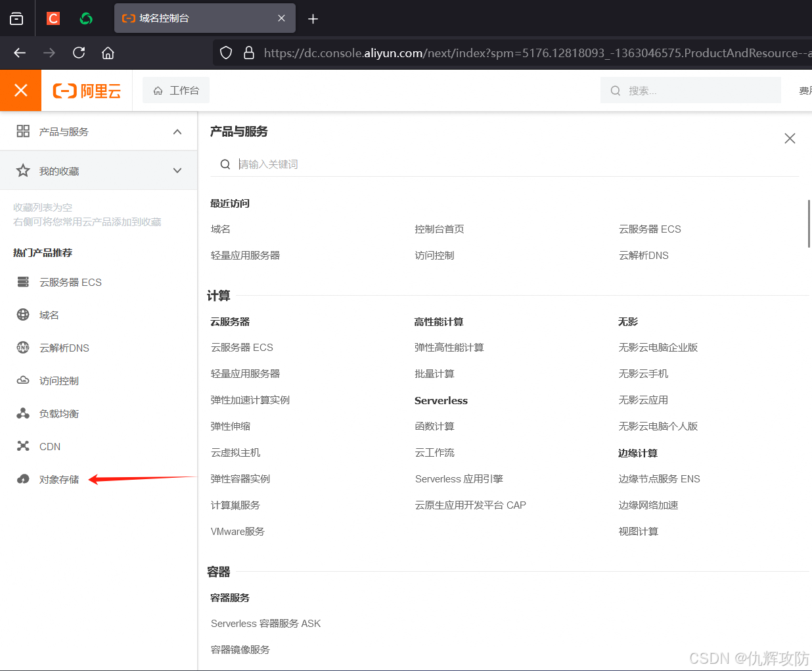Click the shield tracking protection icon
This screenshot has width=812, height=671.
(x=226, y=53)
